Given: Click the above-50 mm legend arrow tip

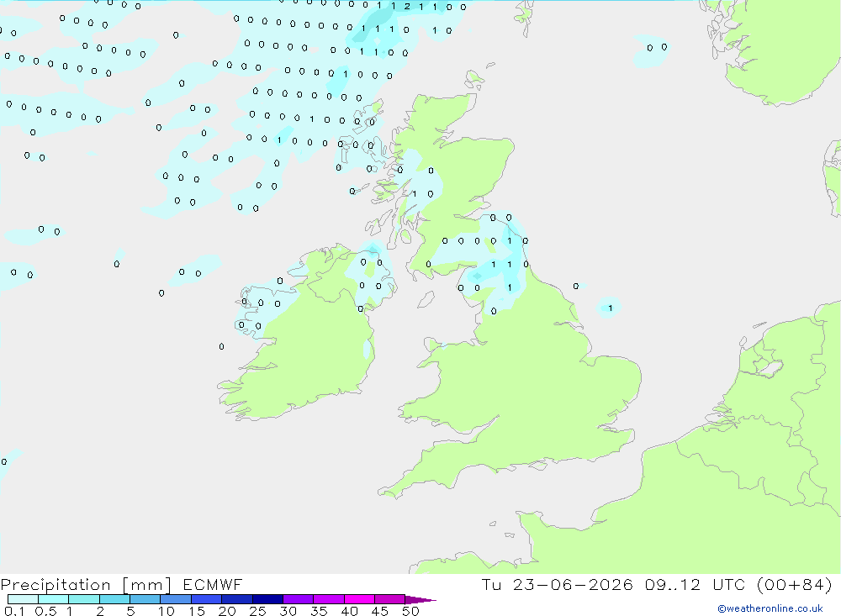Looking at the screenshot, I should [420, 600].
